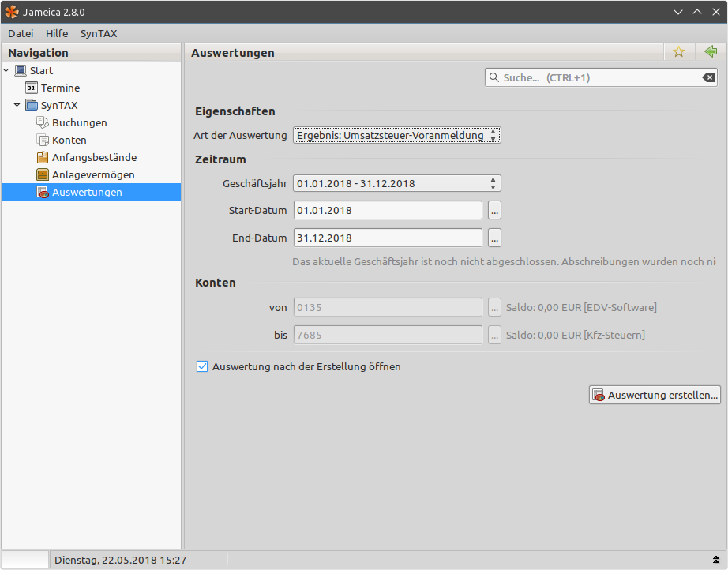Select the Start label in navigation
This screenshot has width=728, height=570.
[41, 70]
